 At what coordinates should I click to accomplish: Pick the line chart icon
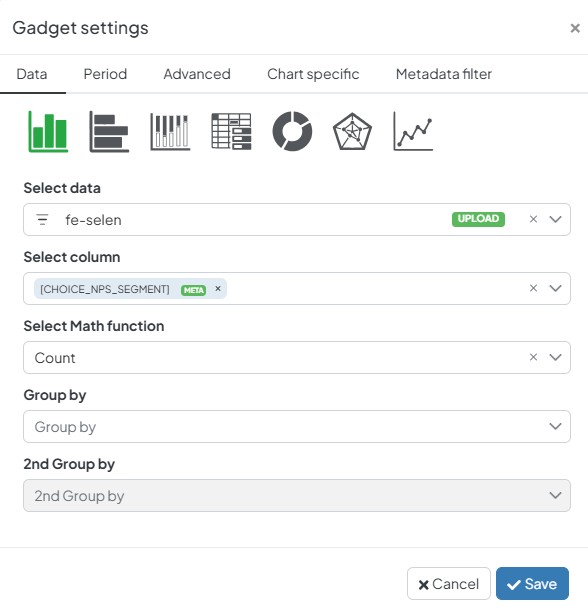(x=413, y=131)
